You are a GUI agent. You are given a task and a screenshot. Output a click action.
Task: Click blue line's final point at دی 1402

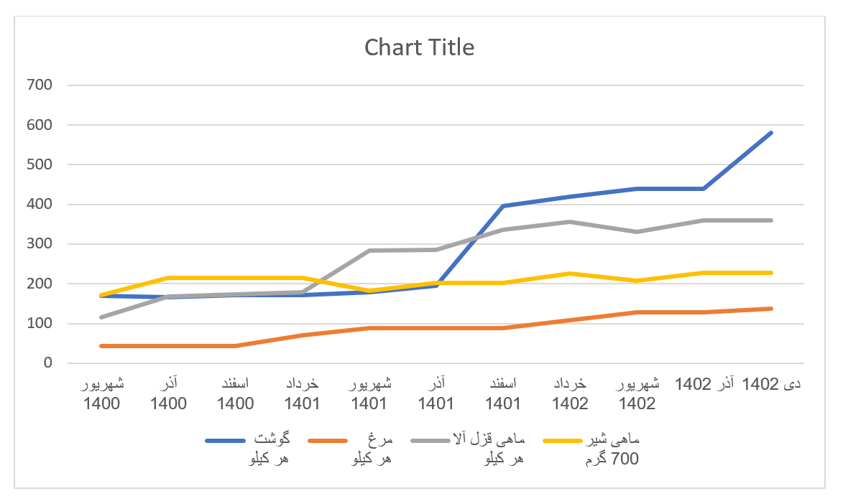coord(771,133)
